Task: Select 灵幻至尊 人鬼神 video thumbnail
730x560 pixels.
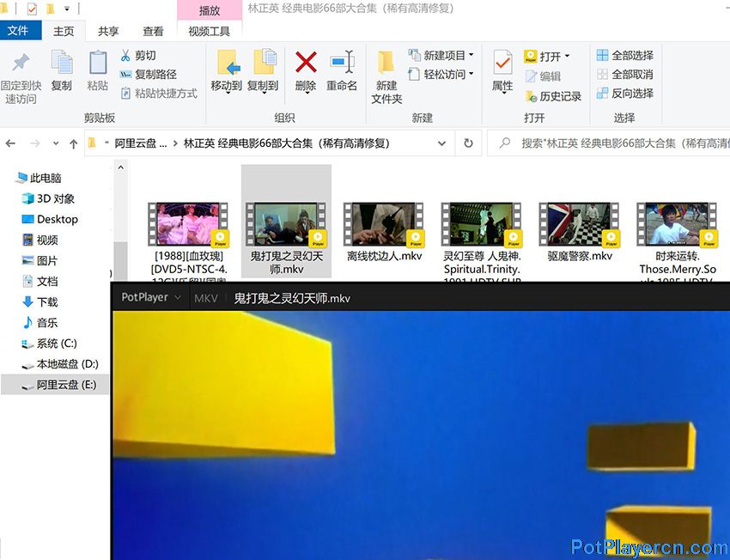Action: [x=482, y=224]
